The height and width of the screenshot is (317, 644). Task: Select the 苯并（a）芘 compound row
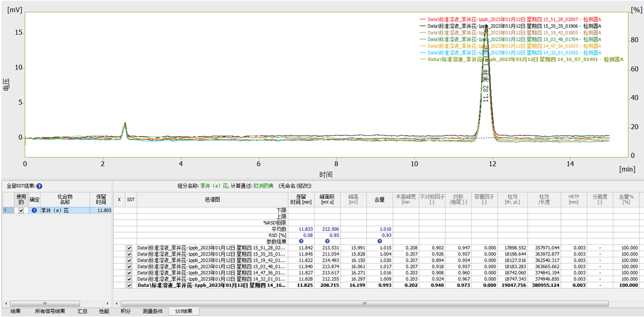(57, 211)
